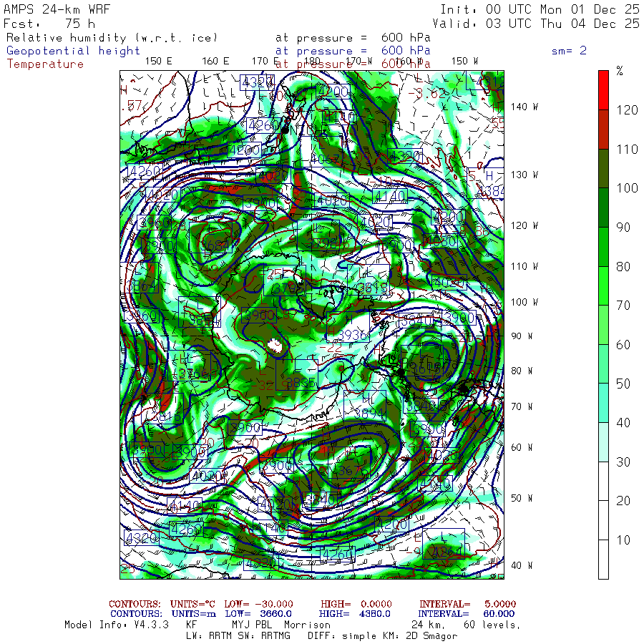Click the 'sm= 2' smoothing text
Screen dimensions: 644x644
[570, 51]
